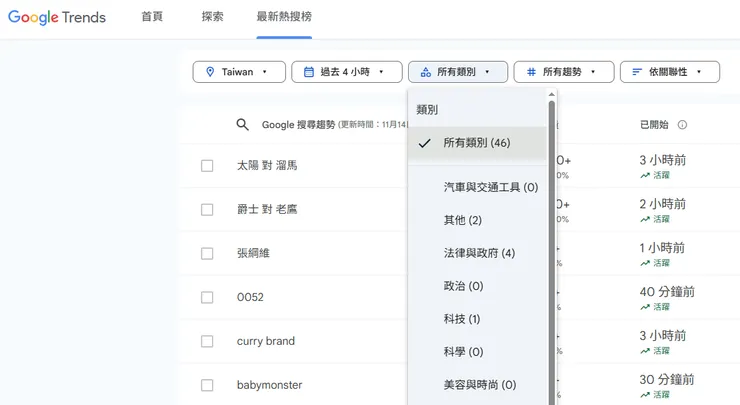Switch to the 探索 tab
This screenshot has width=740, height=405.
pyautogui.click(x=212, y=17)
